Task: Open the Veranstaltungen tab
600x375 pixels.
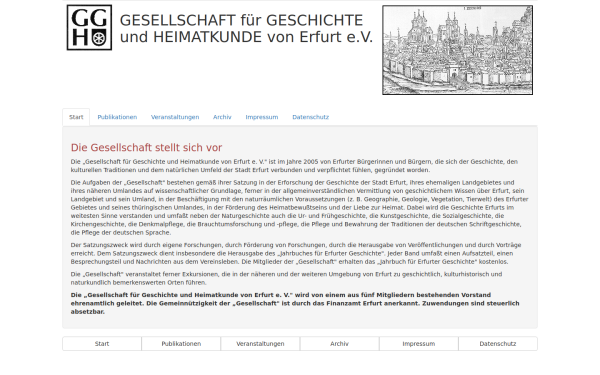Action: point(175,117)
